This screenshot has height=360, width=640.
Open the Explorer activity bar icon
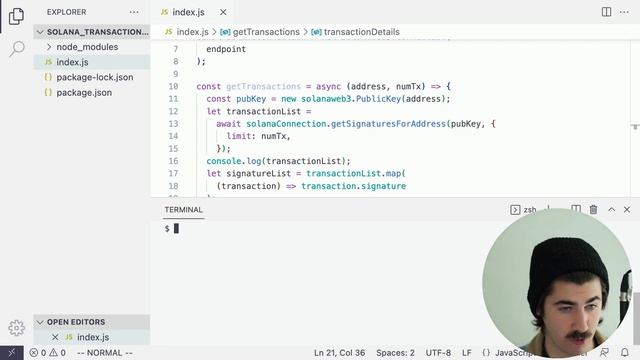pos(16,16)
